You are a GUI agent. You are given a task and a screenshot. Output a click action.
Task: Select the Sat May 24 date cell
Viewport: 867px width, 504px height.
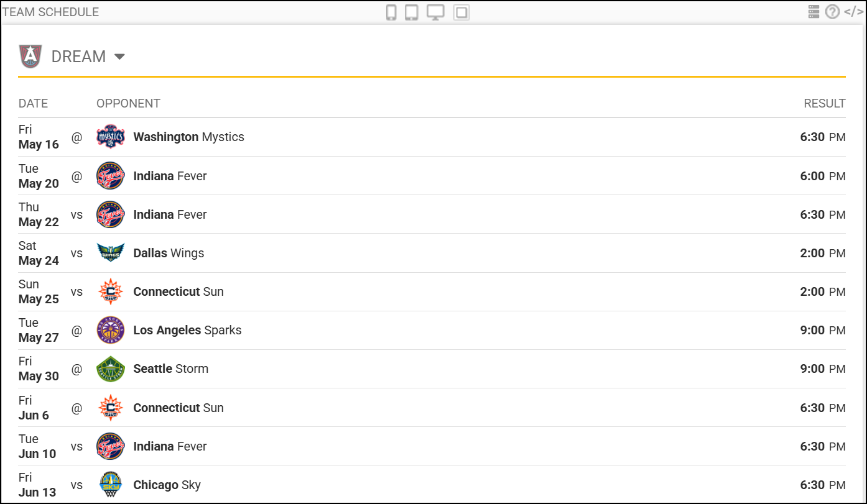coord(39,253)
